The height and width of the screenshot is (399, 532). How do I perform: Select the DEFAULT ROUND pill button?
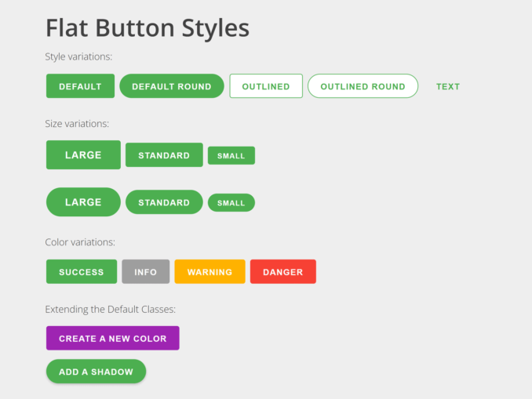click(x=172, y=86)
